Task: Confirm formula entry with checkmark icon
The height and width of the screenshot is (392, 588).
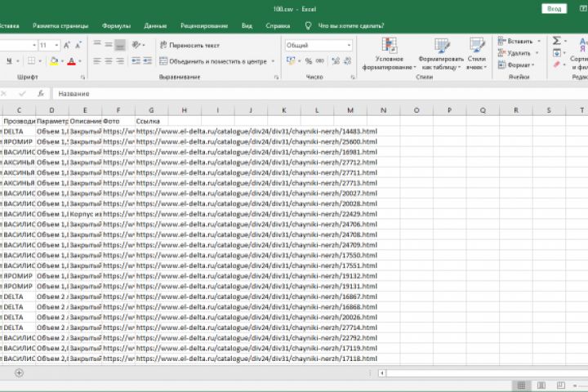Action: (x=22, y=93)
